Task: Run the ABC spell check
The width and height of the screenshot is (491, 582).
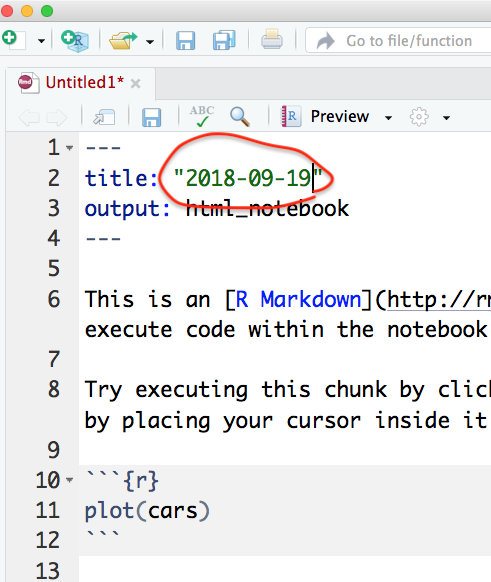Action: [x=202, y=116]
